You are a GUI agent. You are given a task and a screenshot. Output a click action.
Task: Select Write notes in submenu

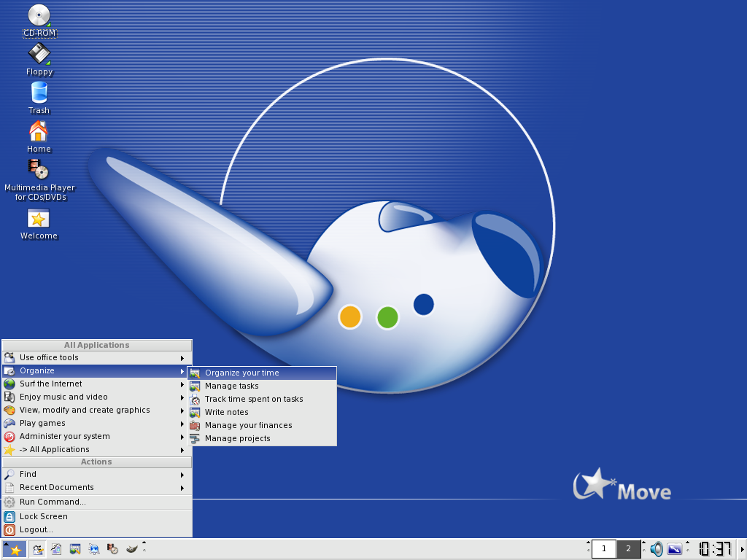(262, 412)
